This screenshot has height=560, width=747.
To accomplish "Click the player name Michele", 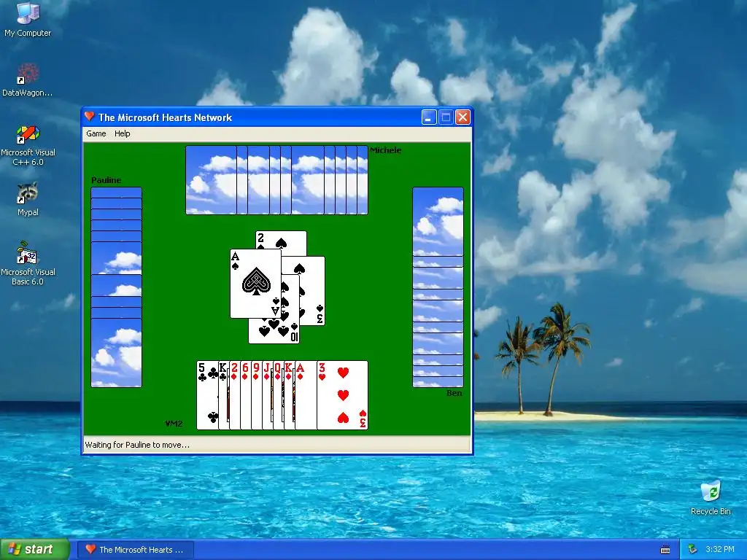I will click(x=385, y=150).
